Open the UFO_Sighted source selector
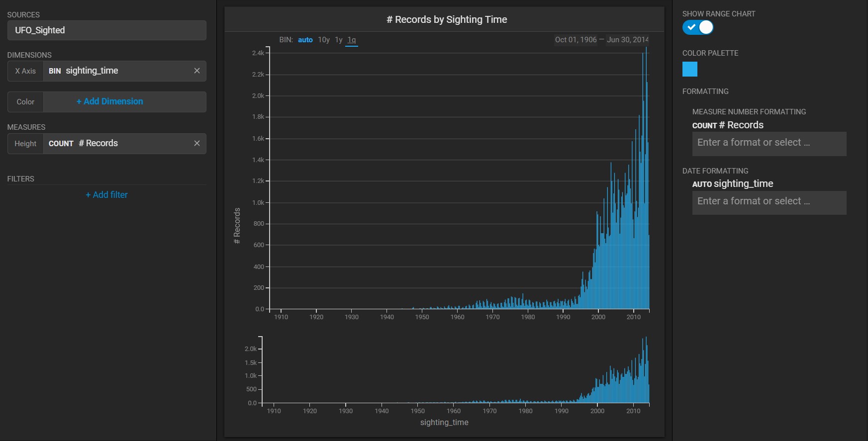868x441 pixels. click(x=106, y=30)
